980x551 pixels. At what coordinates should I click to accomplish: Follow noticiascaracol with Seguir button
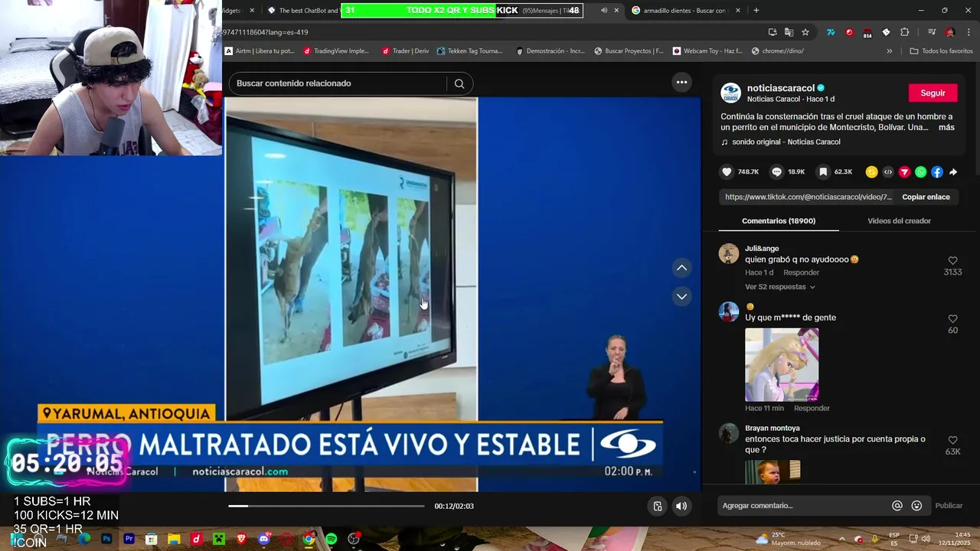(x=933, y=93)
